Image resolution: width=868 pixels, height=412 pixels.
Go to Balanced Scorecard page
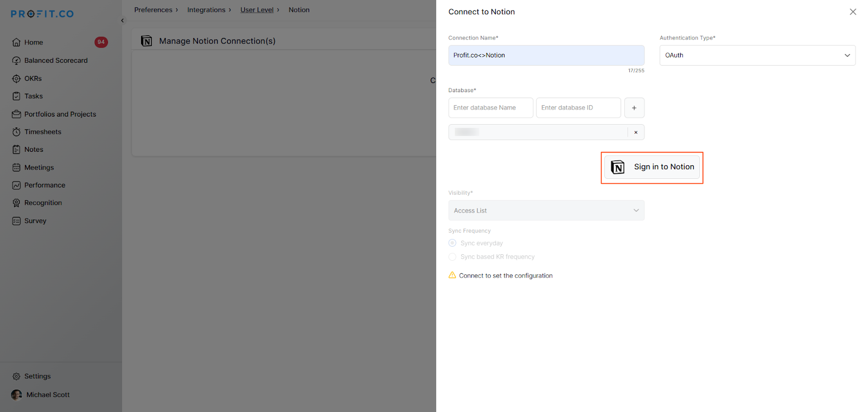tap(56, 61)
